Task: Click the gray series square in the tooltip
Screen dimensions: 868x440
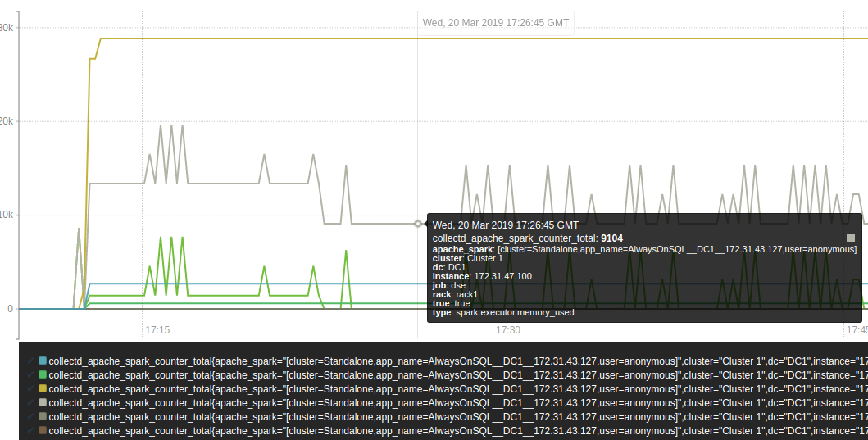Action: click(851, 238)
